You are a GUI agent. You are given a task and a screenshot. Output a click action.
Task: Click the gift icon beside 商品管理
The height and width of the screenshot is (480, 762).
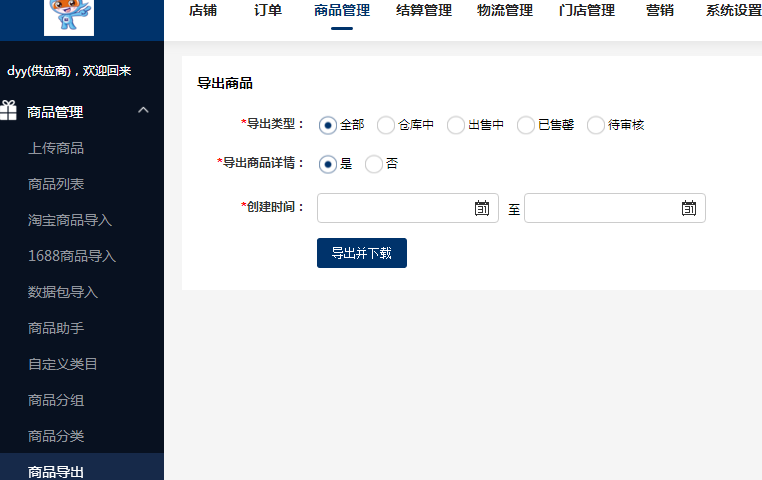coord(9,111)
